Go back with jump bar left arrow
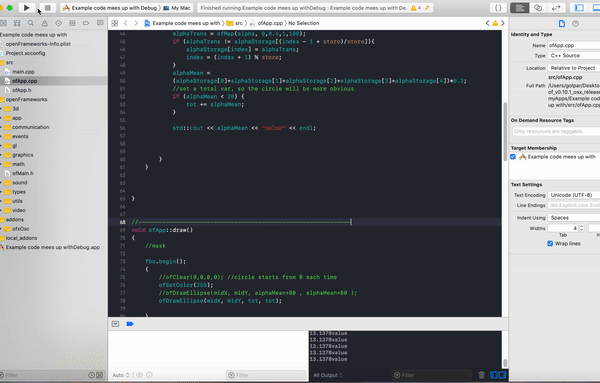 [126, 23]
